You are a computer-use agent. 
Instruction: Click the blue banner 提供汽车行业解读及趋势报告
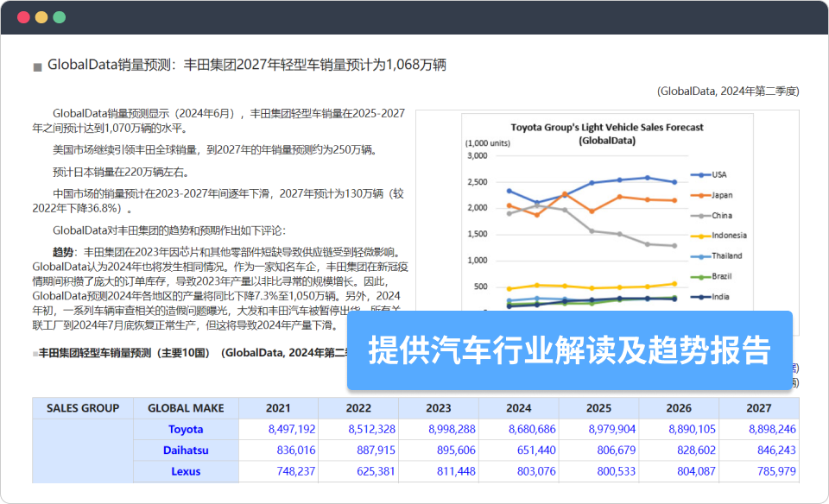[569, 350]
